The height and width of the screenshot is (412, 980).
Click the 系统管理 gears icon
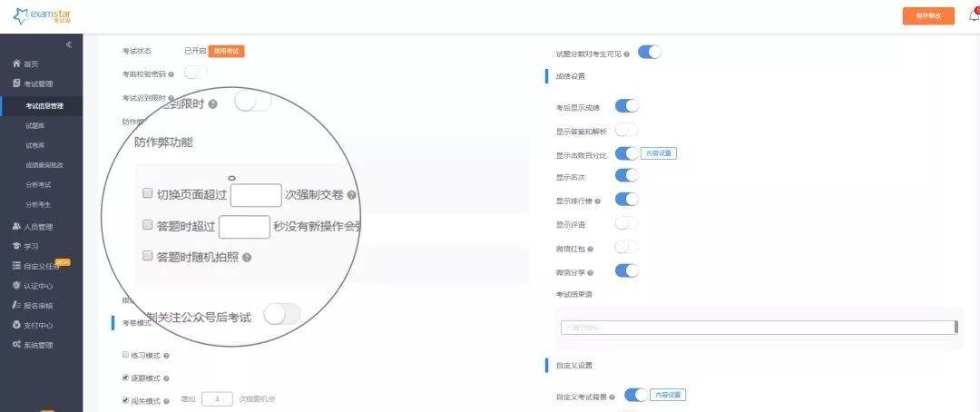[x=17, y=345]
